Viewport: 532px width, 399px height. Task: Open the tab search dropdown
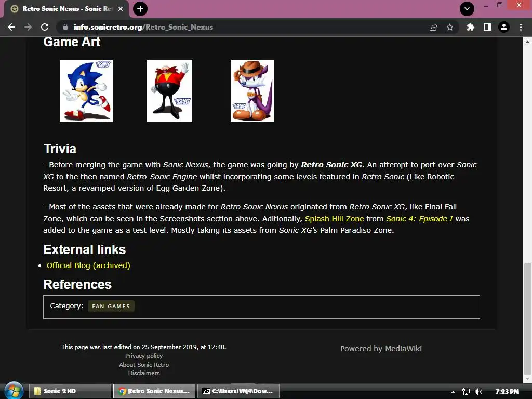pyautogui.click(x=467, y=9)
